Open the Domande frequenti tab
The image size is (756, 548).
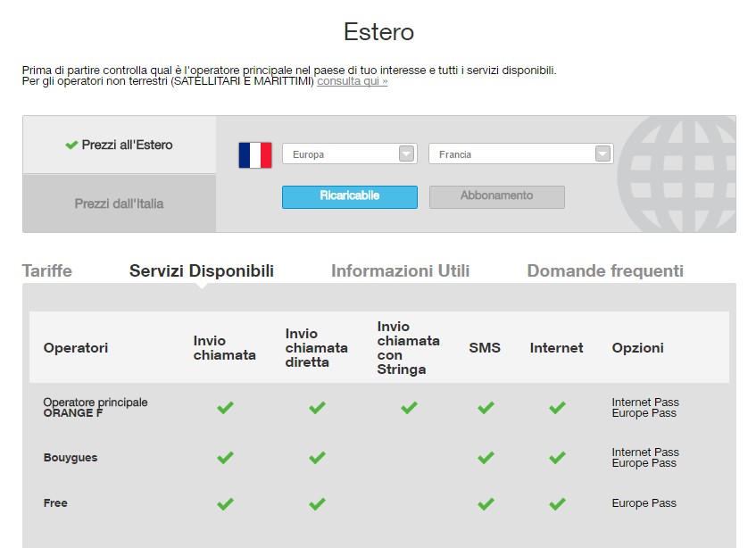605,270
